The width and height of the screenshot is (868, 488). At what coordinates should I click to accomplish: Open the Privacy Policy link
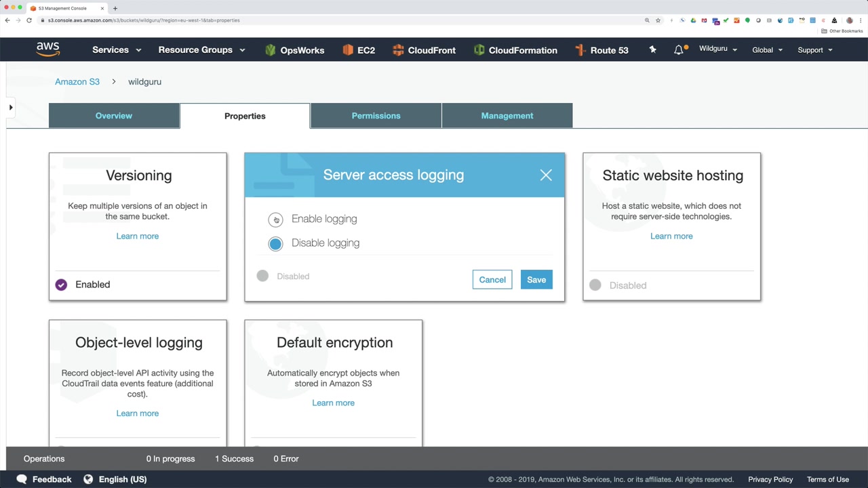click(770, 479)
